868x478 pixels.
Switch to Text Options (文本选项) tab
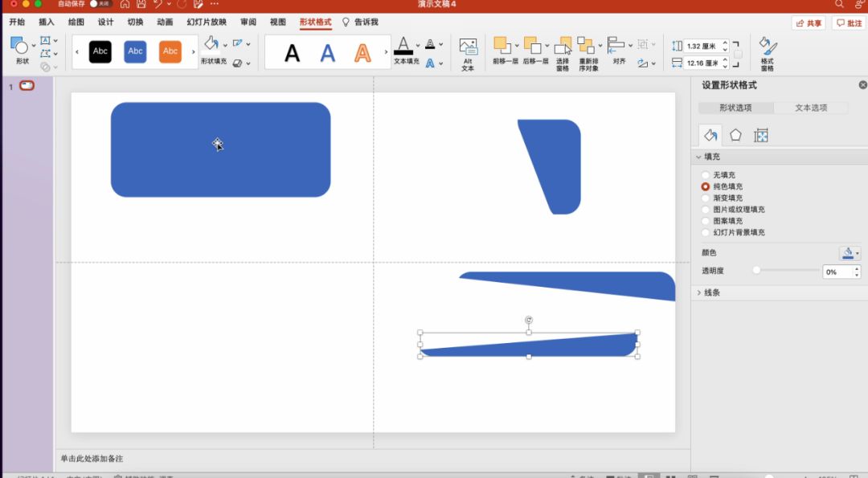point(811,108)
